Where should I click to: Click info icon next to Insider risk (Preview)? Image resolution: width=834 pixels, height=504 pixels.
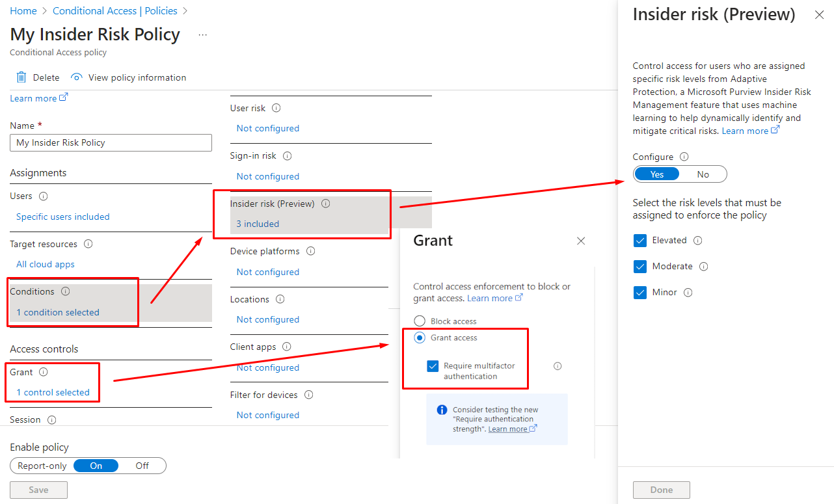(x=326, y=204)
